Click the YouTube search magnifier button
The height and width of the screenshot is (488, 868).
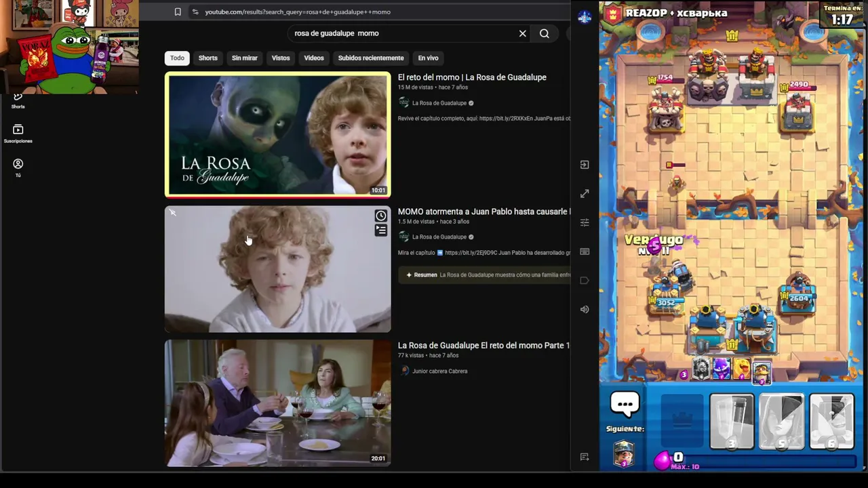(x=545, y=33)
